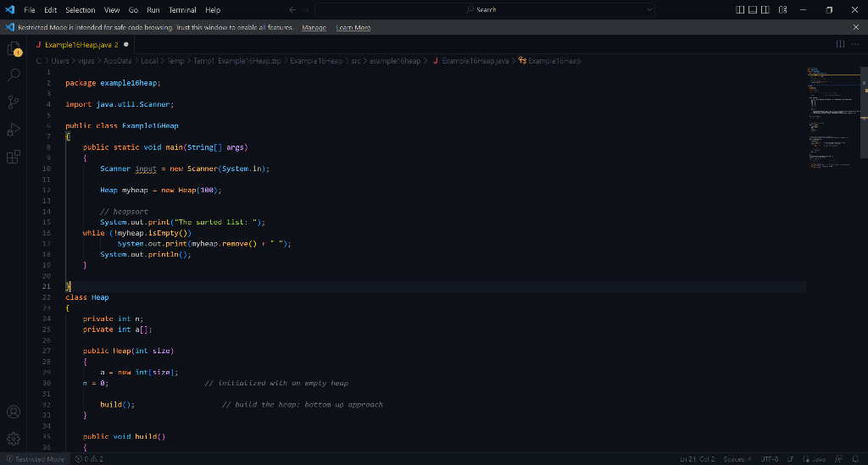Image resolution: width=868 pixels, height=465 pixels.
Task: Open the Explorer view in activity bar
Action: pos(14,49)
